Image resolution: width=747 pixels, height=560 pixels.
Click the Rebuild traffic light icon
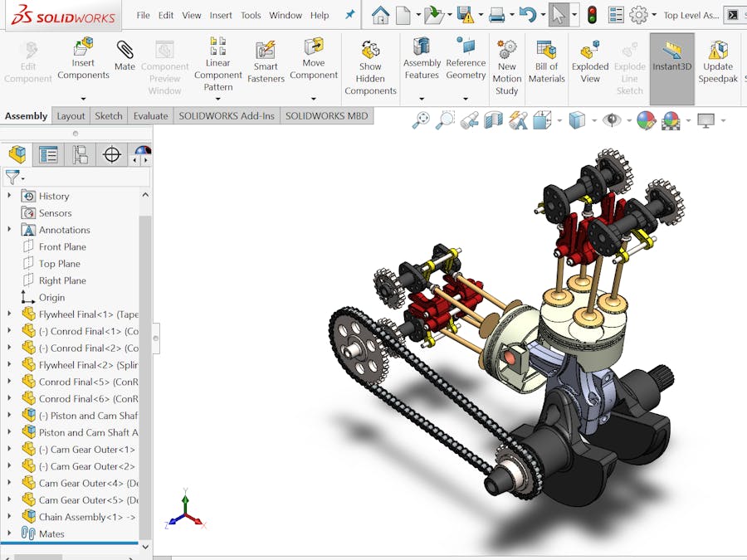pyautogui.click(x=592, y=15)
